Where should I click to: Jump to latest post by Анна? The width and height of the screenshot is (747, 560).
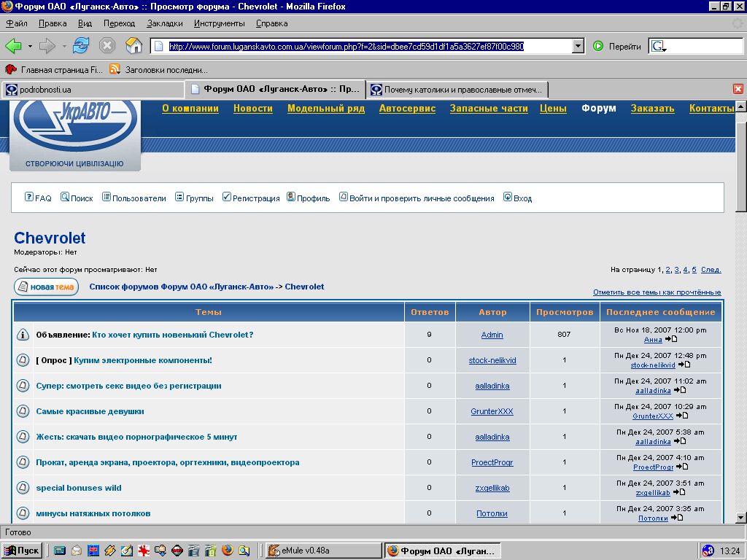click(x=671, y=339)
